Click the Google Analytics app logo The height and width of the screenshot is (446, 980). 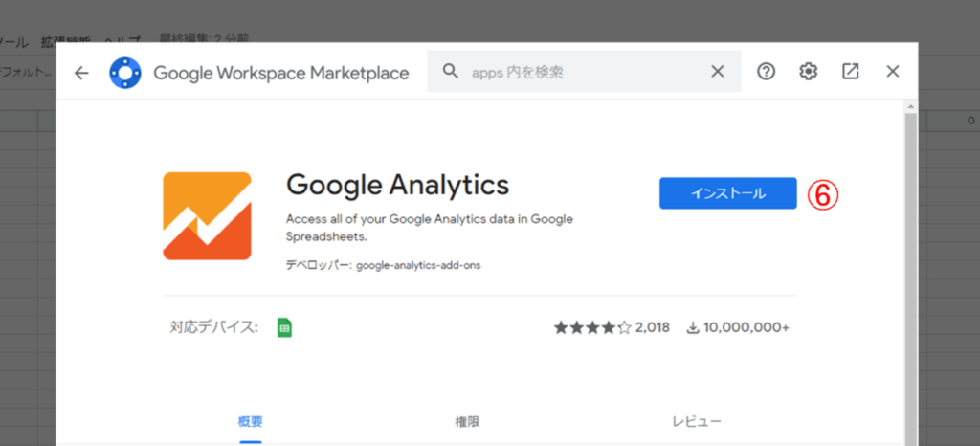click(x=207, y=216)
